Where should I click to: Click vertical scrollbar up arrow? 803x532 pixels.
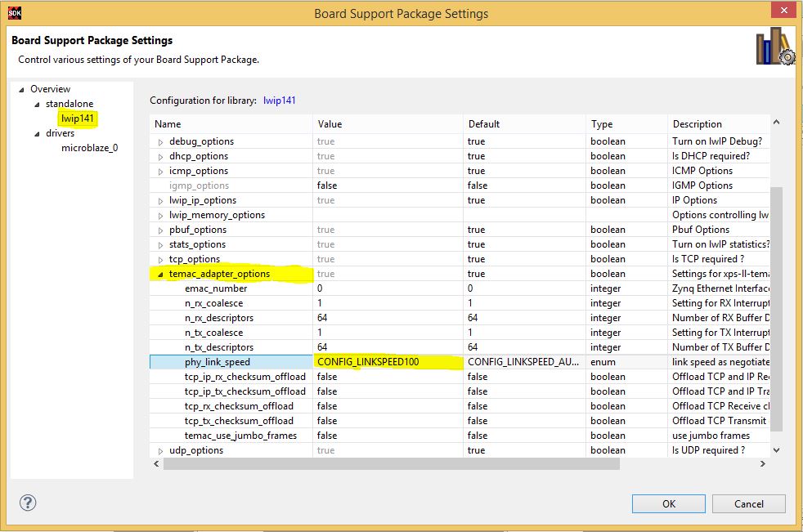[x=776, y=122]
